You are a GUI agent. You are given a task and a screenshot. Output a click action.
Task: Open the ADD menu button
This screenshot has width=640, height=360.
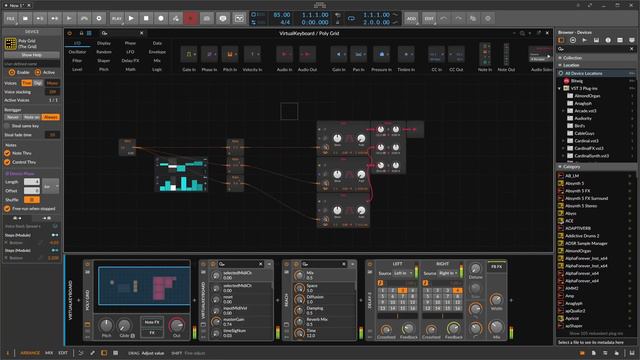(411, 18)
